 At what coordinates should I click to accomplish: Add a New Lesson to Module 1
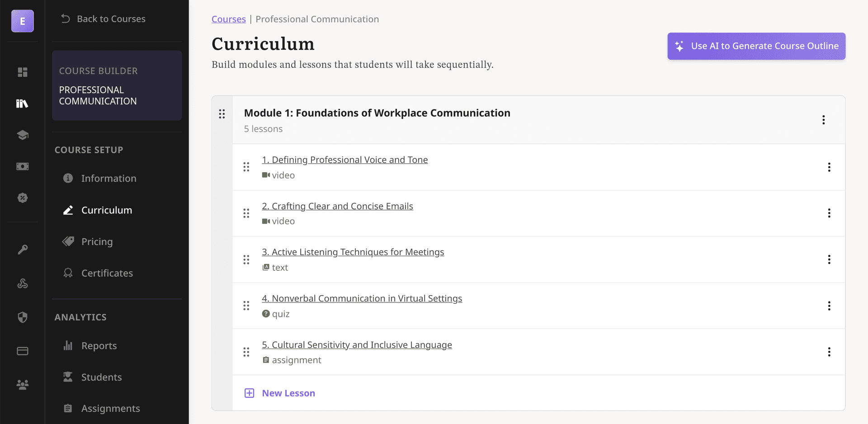pos(288,393)
